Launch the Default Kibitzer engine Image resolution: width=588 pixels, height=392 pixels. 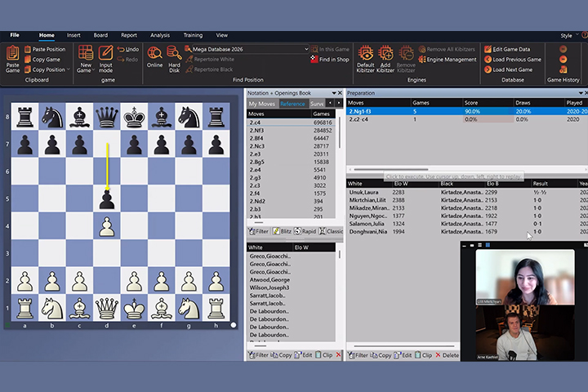(366, 58)
